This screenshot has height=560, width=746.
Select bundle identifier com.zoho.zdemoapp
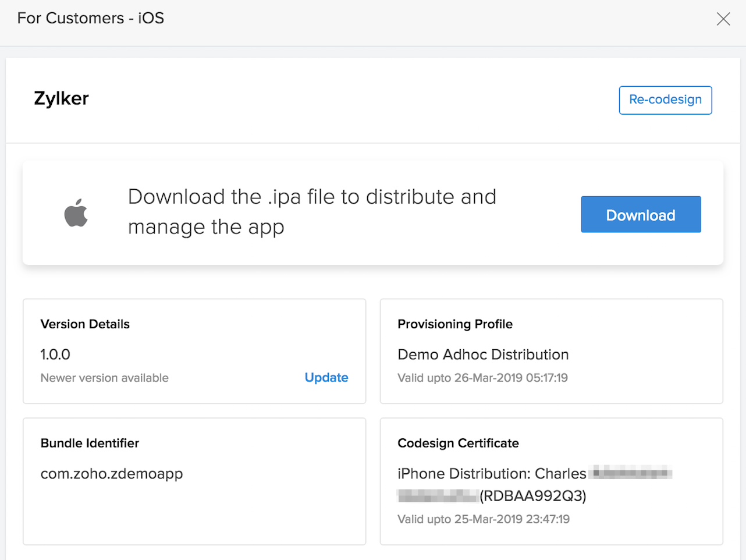(112, 474)
